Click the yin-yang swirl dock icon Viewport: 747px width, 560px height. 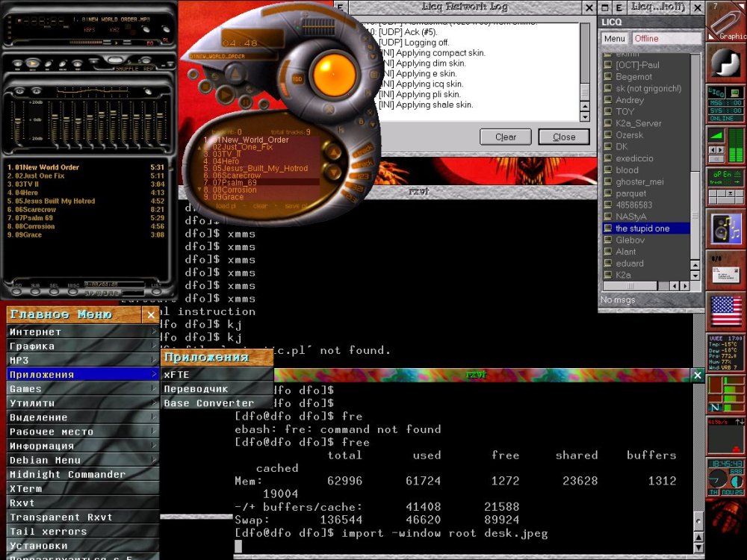(726, 61)
